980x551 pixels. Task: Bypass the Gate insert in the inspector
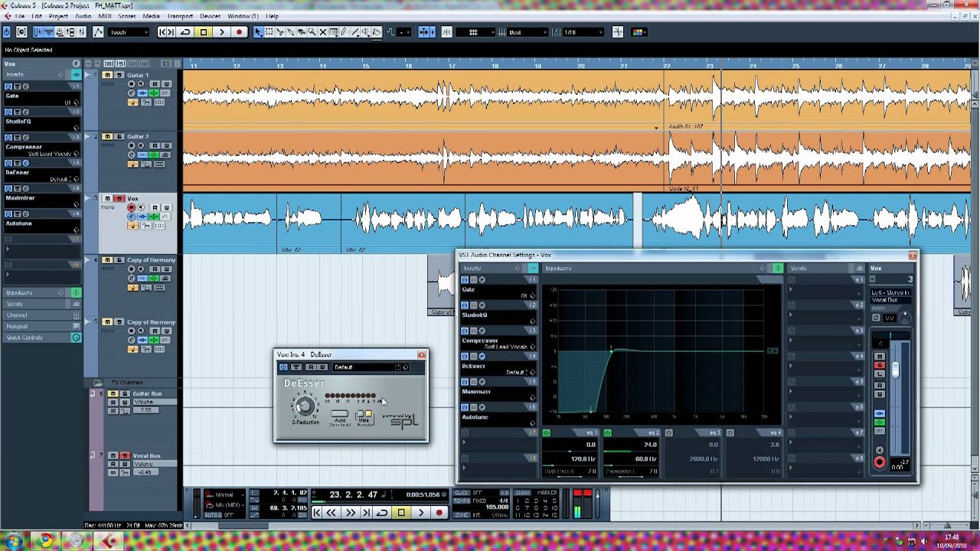[x=17, y=86]
